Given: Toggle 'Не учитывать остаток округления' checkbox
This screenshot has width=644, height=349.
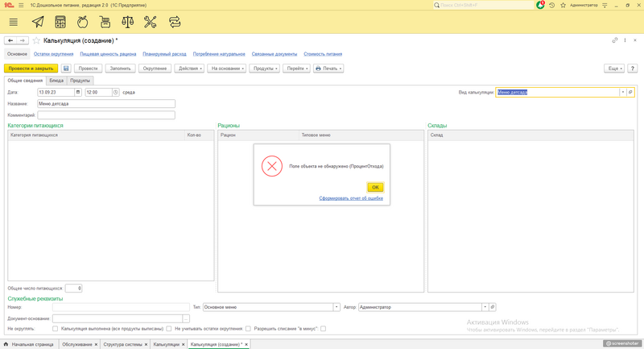Looking at the screenshot, I should (249, 329).
